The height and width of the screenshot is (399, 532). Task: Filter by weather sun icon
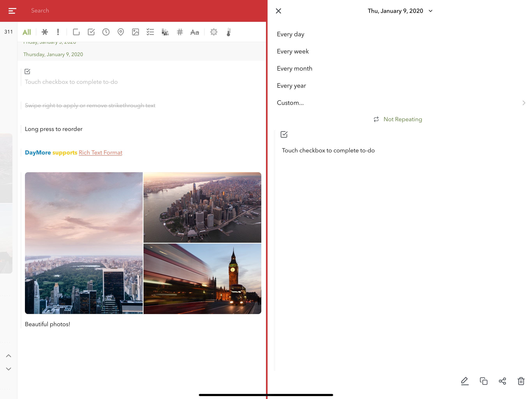214,32
